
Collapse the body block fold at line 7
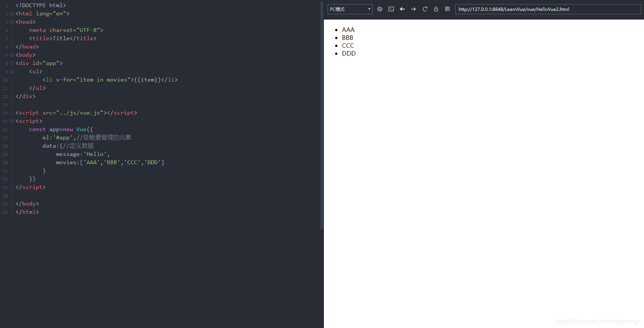12,55
